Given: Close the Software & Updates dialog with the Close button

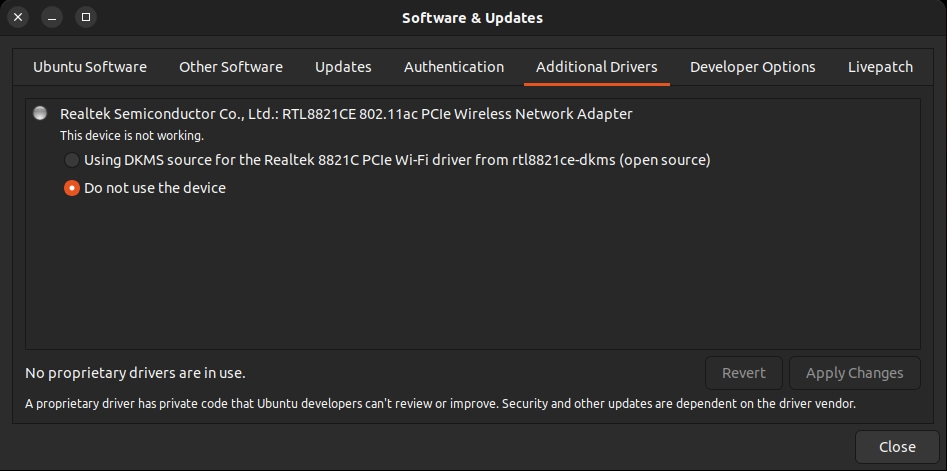Looking at the screenshot, I should [897, 447].
